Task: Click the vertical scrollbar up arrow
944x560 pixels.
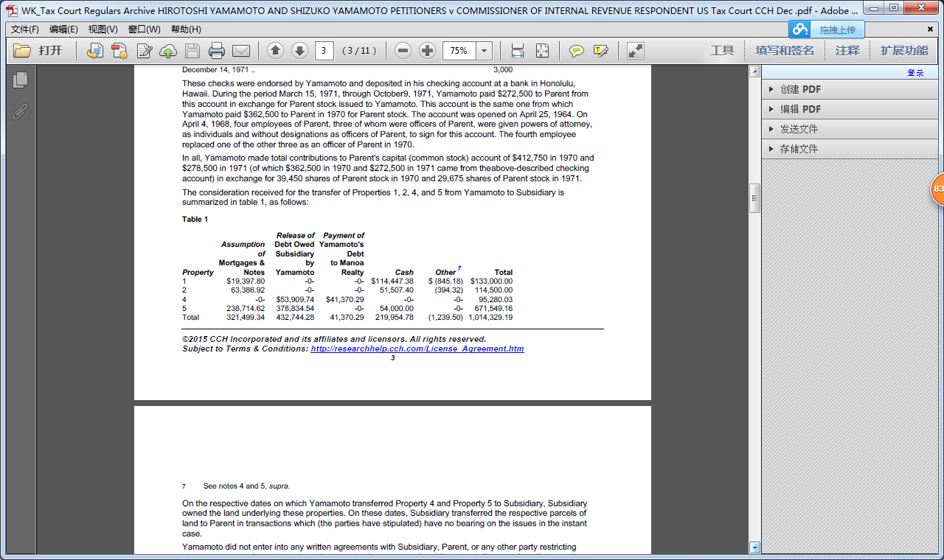Action: [x=754, y=71]
